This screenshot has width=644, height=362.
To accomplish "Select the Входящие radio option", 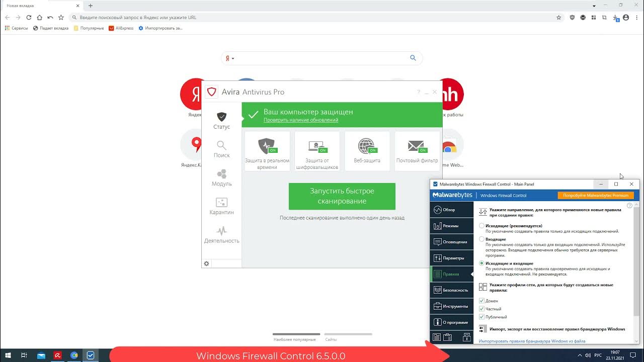I will (x=482, y=239).
